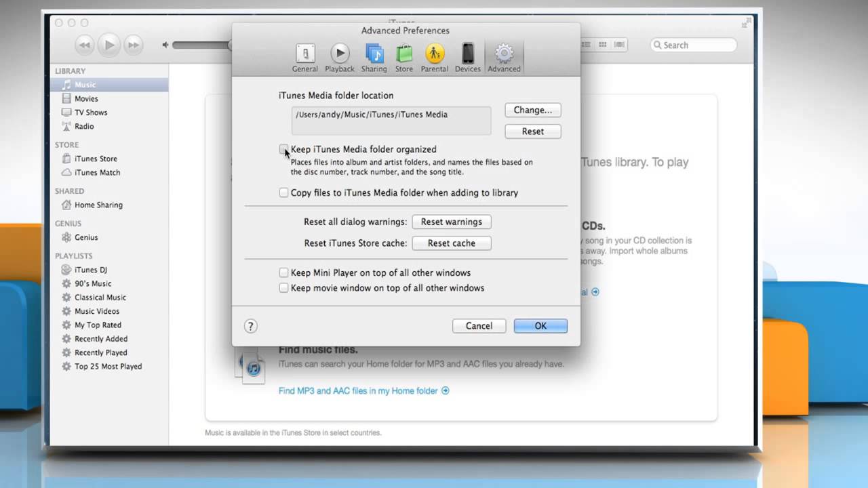Enable Keep Mini Player on top checkbox
Screen dimensions: 868x488
pos(283,272)
